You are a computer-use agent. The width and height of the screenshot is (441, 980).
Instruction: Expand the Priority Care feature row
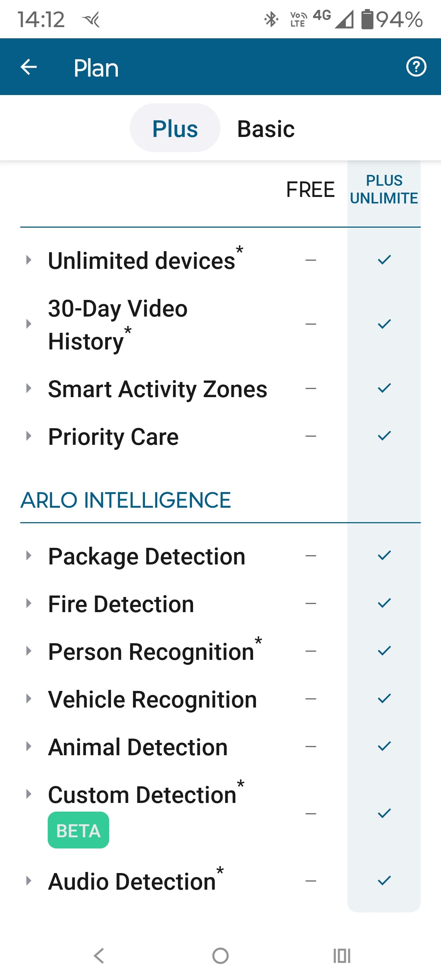29,436
